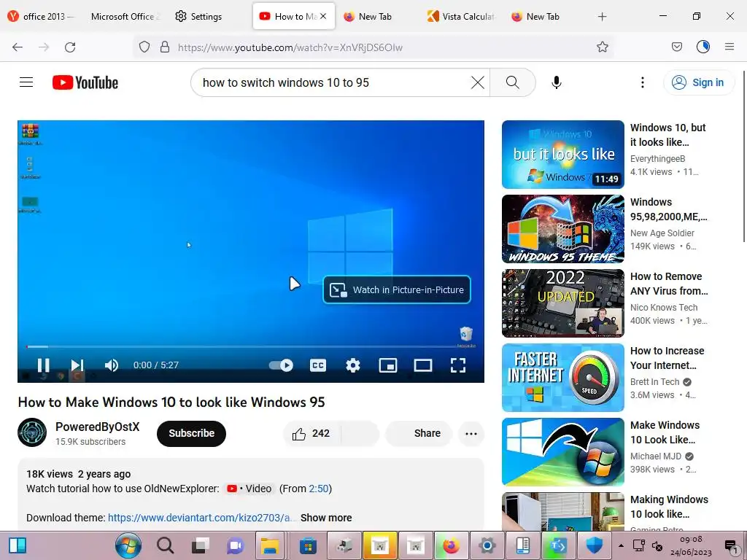Viewport: 747px width, 560px height.
Task: Go back to previous page
Action: pyautogui.click(x=18, y=47)
